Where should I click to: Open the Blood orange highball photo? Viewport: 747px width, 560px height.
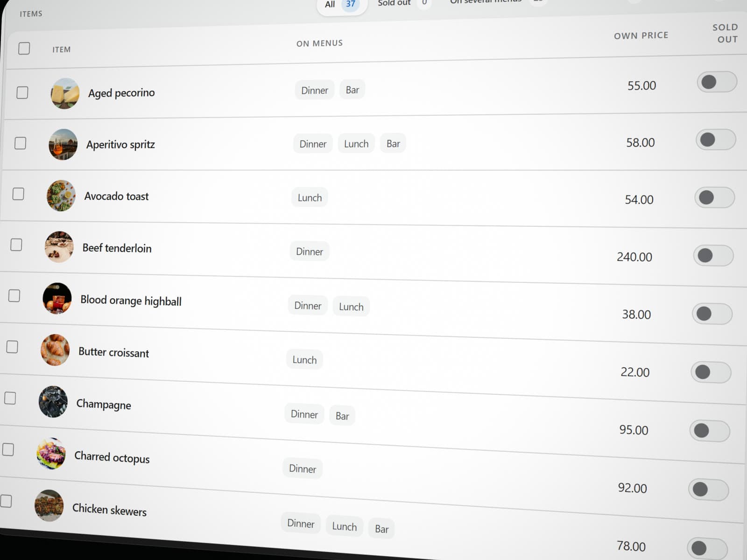[x=57, y=298]
